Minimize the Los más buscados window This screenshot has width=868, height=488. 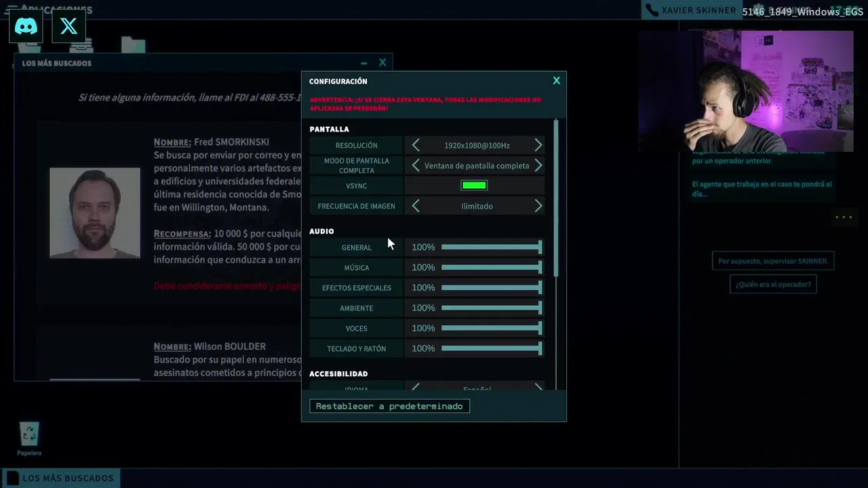tap(364, 63)
